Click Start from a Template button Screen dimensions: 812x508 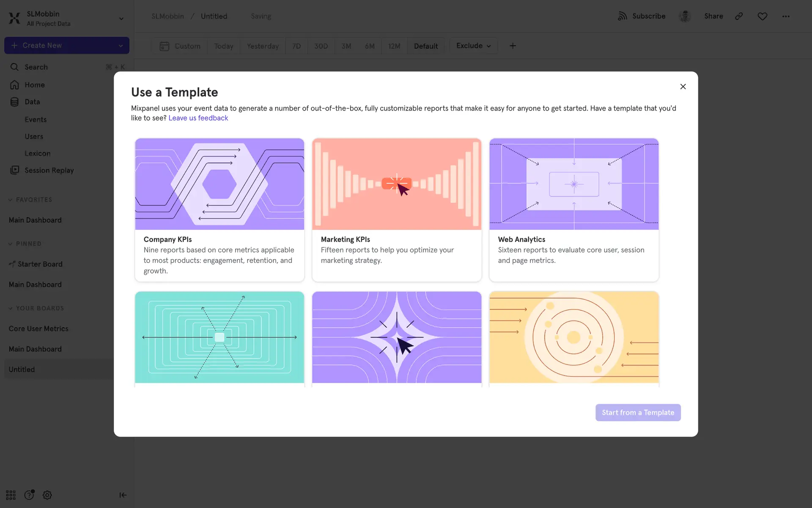click(638, 412)
